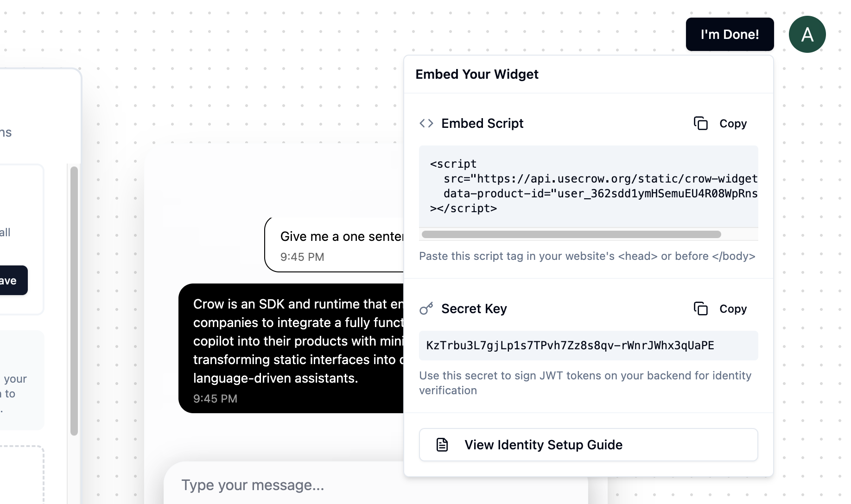Click the angle-bracket glyph icon in the script header
This screenshot has height=504, width=851.
coord(425,123)
